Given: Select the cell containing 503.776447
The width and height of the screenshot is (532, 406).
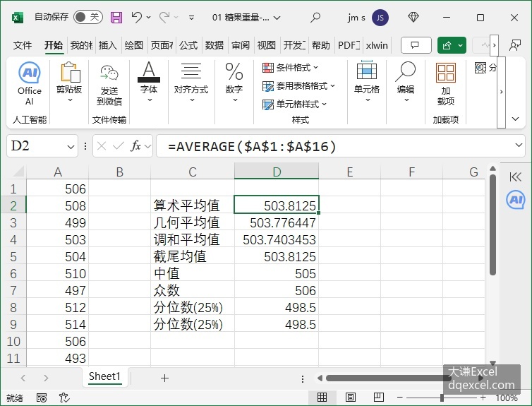Looking at the screenshot, I should [277, 222].
